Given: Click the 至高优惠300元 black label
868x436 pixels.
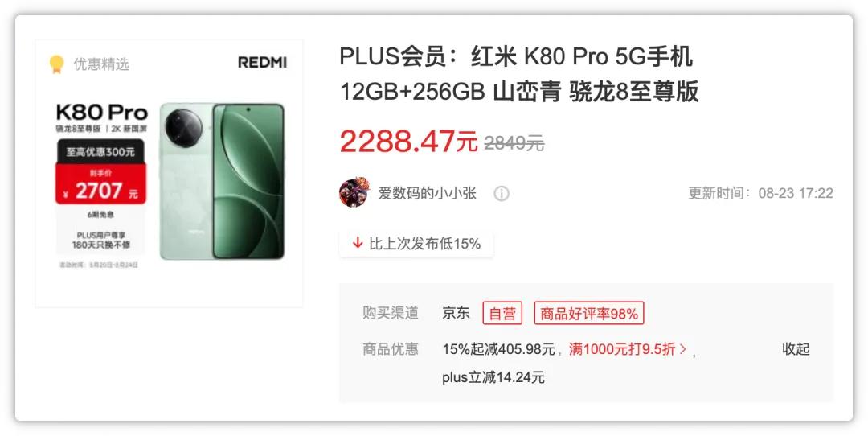Looking at the screenshot, I should pyautogui.click(x=100, y=151).
